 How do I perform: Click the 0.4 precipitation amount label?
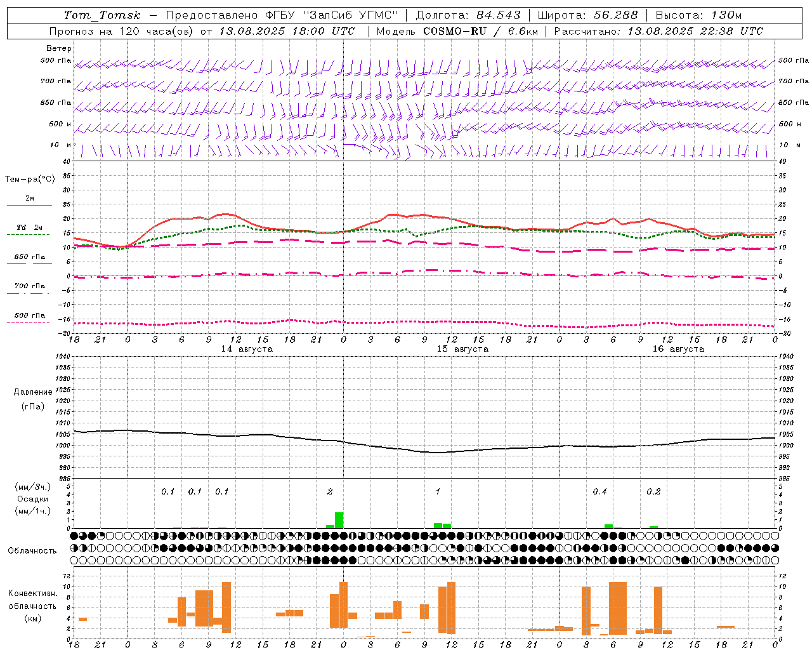[599, 492]
